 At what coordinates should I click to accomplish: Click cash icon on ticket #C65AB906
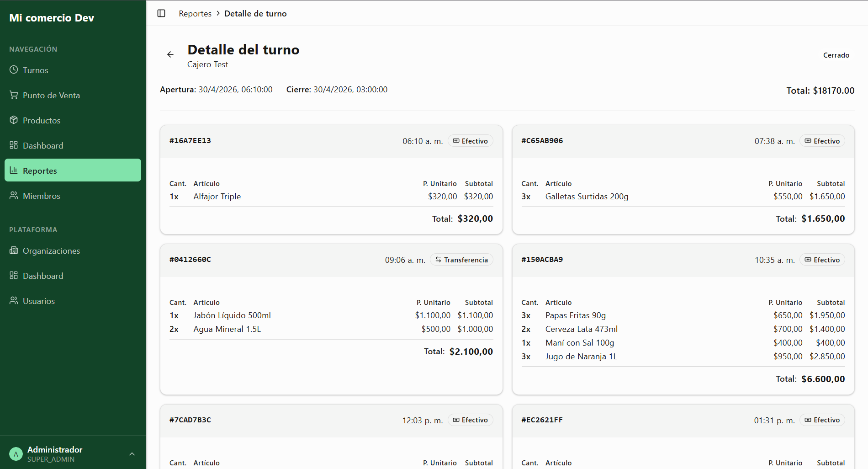(808, 141)
